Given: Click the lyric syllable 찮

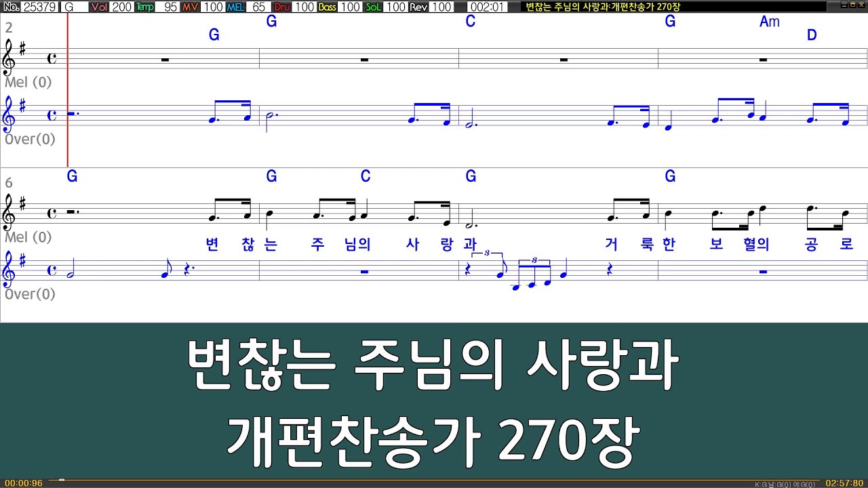Looking at the screenshot, I should tap(248, 245).
